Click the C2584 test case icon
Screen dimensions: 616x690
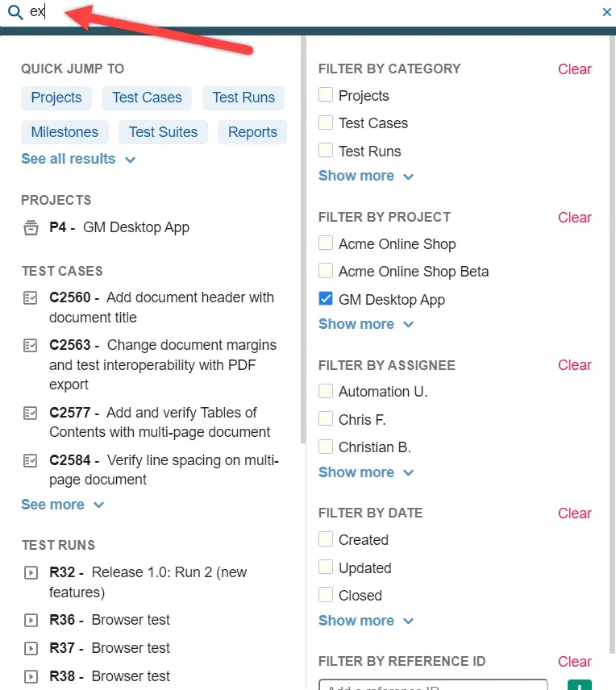pos(31,461)
